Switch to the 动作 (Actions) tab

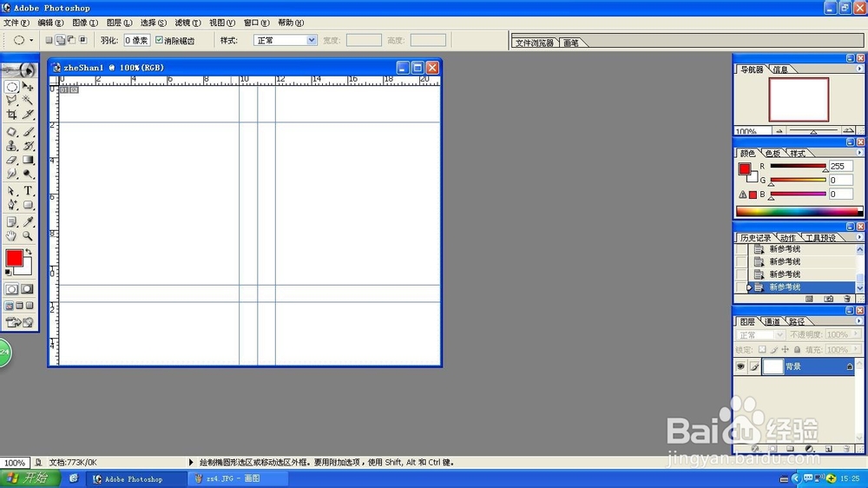click(x=788, y=238)
